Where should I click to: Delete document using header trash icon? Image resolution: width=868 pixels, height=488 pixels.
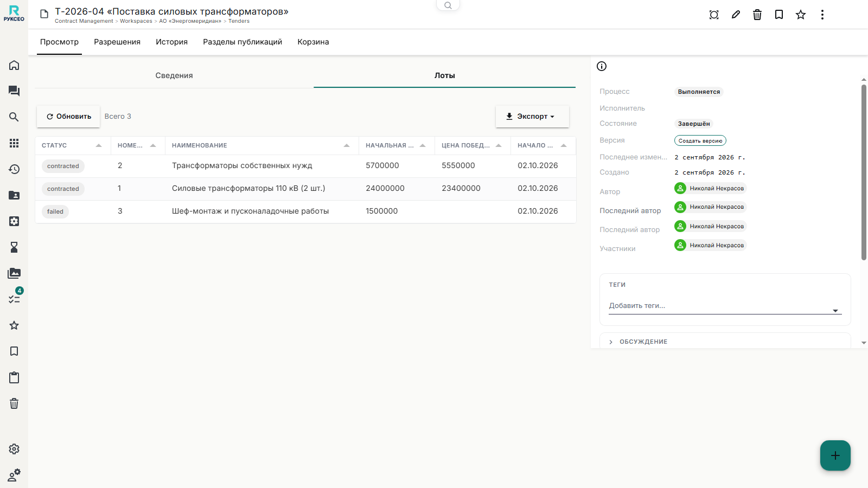click(x=757, y=15)
